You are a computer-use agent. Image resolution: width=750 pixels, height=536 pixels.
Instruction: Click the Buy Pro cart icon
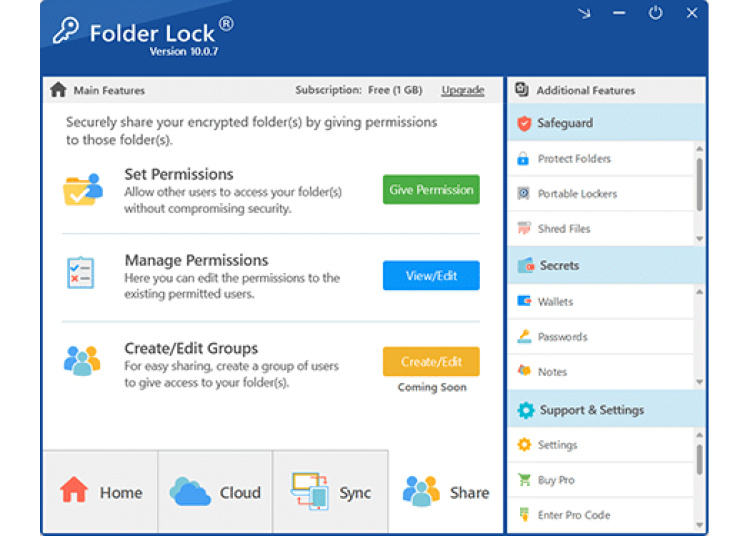(523, 480)
